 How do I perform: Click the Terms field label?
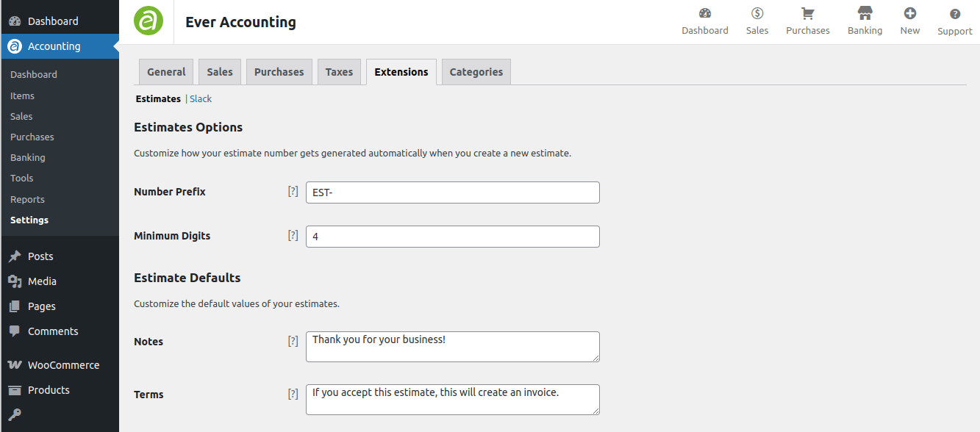coord(149,395)
